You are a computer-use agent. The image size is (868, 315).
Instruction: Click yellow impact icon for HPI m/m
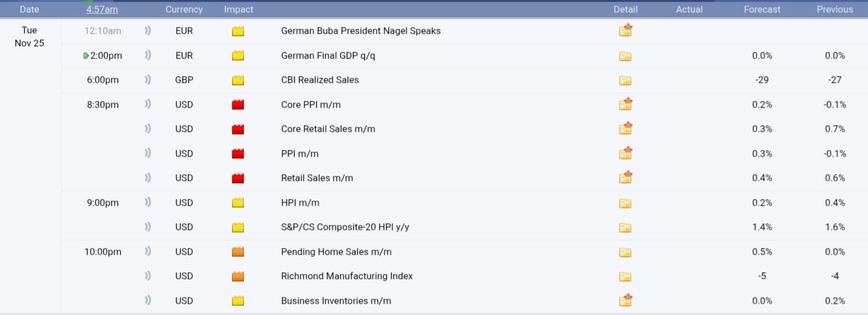coord(238,203)
